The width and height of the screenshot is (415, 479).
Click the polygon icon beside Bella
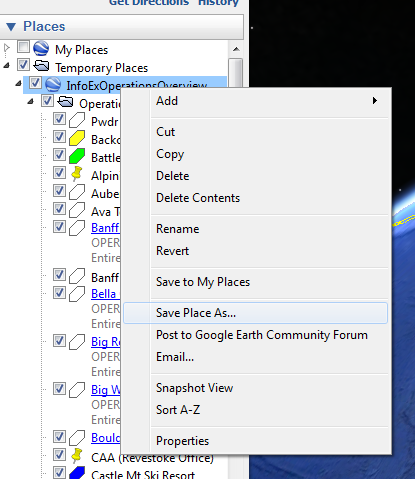[77, 294]
